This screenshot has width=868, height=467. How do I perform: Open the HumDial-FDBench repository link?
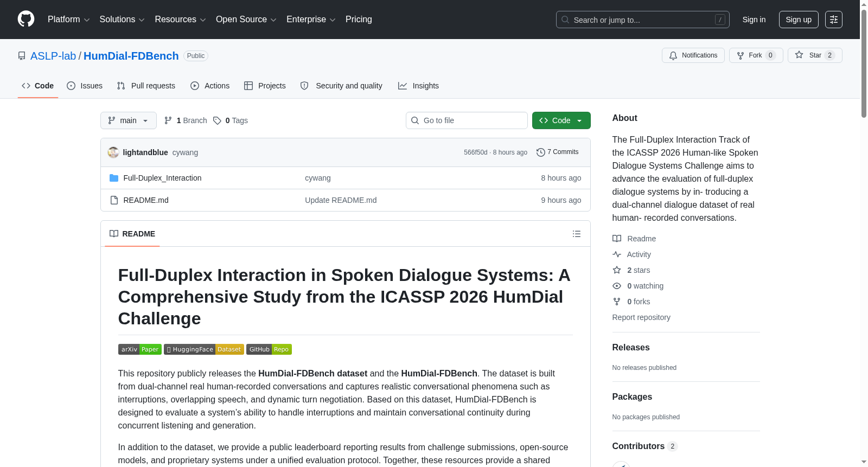point(131,56)
